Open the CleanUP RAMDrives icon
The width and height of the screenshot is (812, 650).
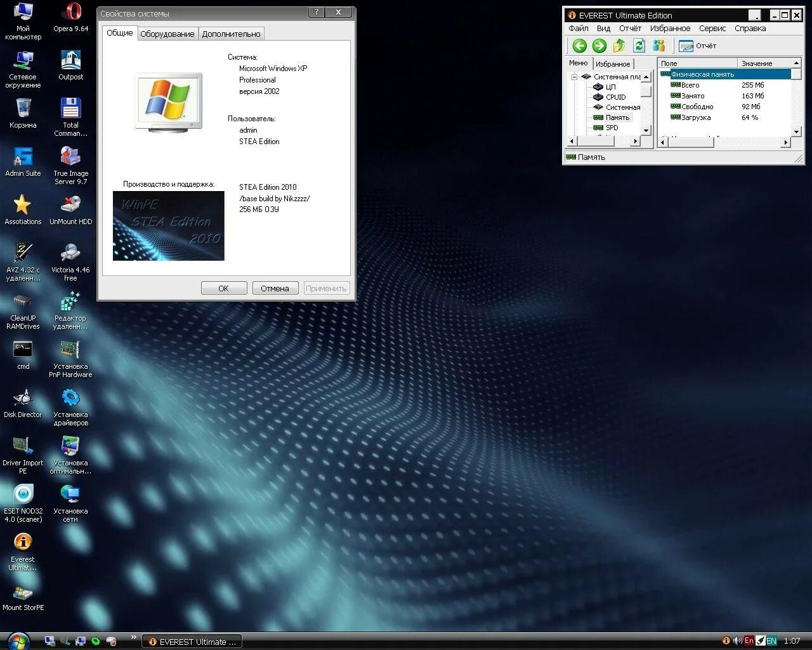[x=23, y=311]
